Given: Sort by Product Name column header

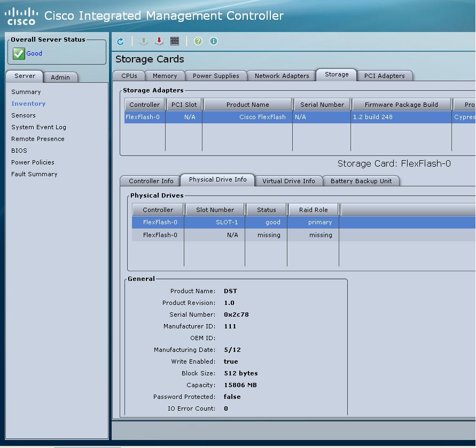Looking at the screenshot, I should [x=248, y=105].
